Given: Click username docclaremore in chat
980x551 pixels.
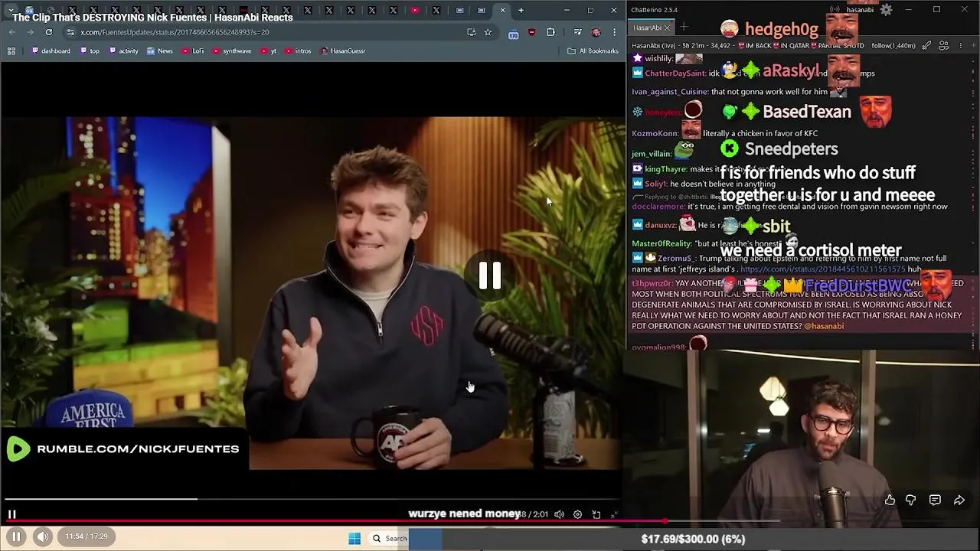Looking at the screenshot, I should click(658, 207).
